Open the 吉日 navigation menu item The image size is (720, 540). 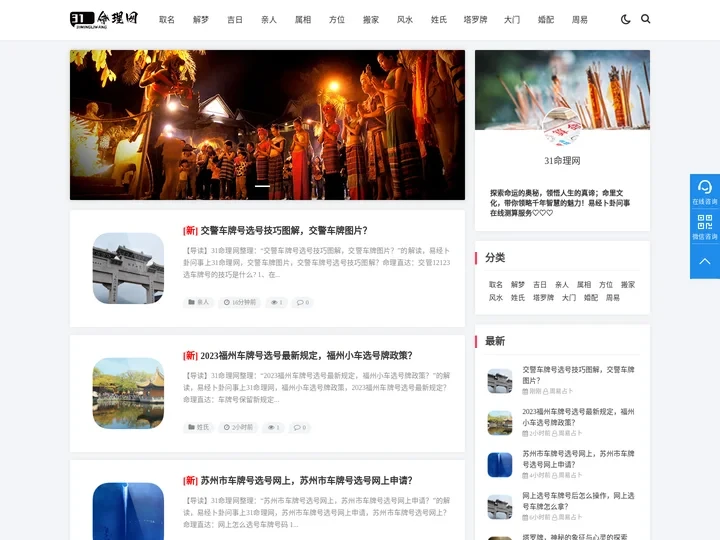tap(235, 20)
